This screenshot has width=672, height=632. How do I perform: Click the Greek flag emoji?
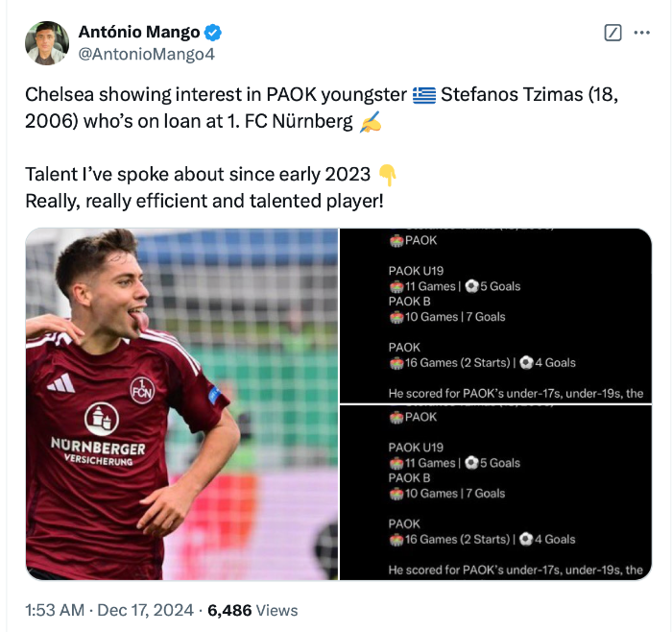coord(424,95)
